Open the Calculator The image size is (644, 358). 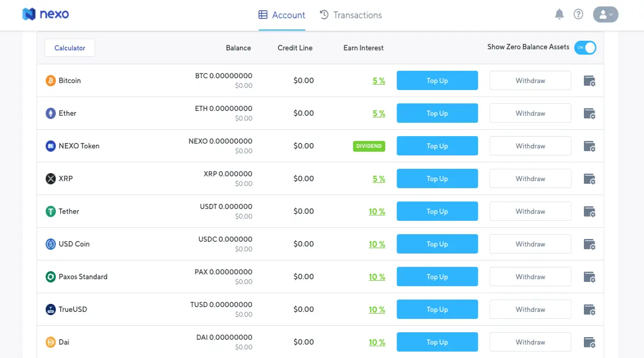pyautogui.click(x=70, y=48)
